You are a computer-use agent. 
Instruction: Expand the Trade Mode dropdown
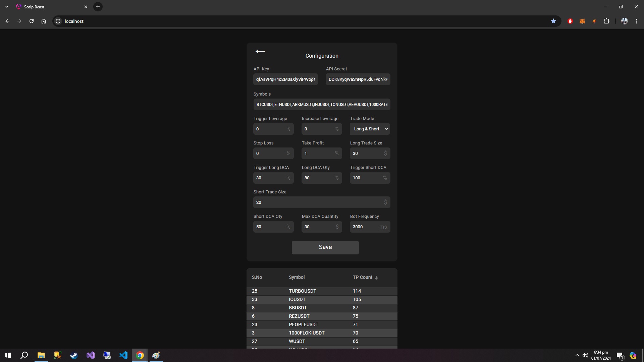pos(370,129)
